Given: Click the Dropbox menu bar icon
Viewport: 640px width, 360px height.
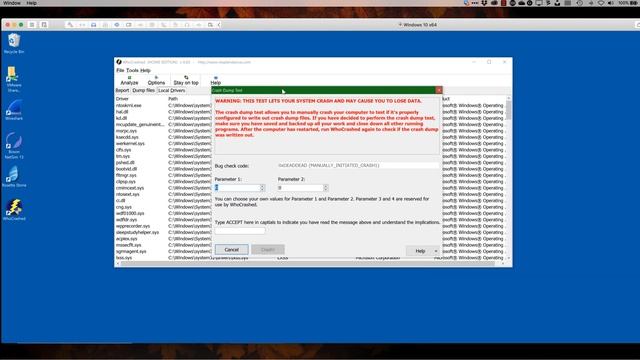Looking at the screenshot, I should [484, 3].
